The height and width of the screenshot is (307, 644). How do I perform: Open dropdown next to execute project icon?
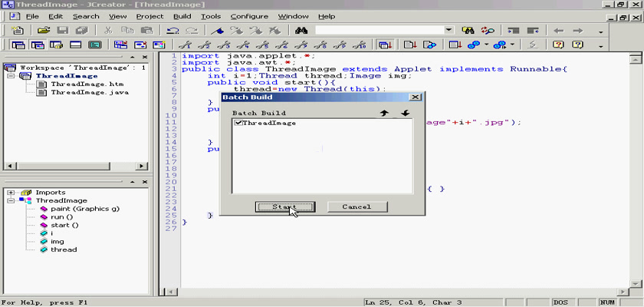[x=487, y=45]
